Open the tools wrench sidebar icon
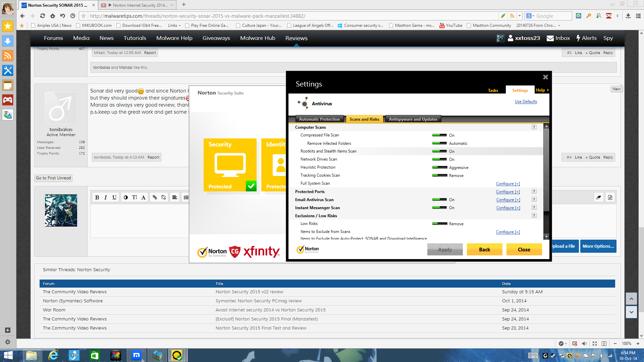 (8, 70)
